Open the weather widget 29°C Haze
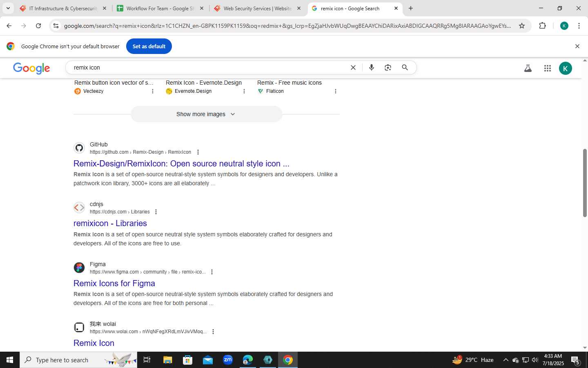588x368 pixels. point(473,360)
